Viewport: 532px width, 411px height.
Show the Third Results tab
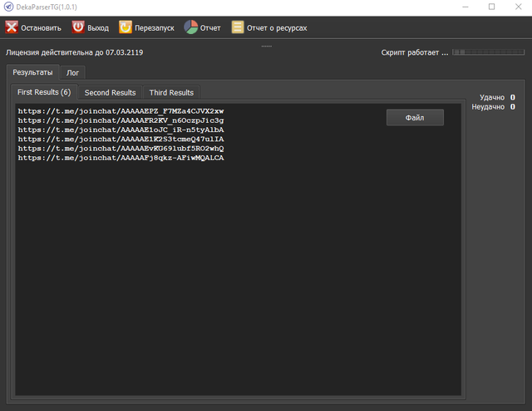coord(171,92)
